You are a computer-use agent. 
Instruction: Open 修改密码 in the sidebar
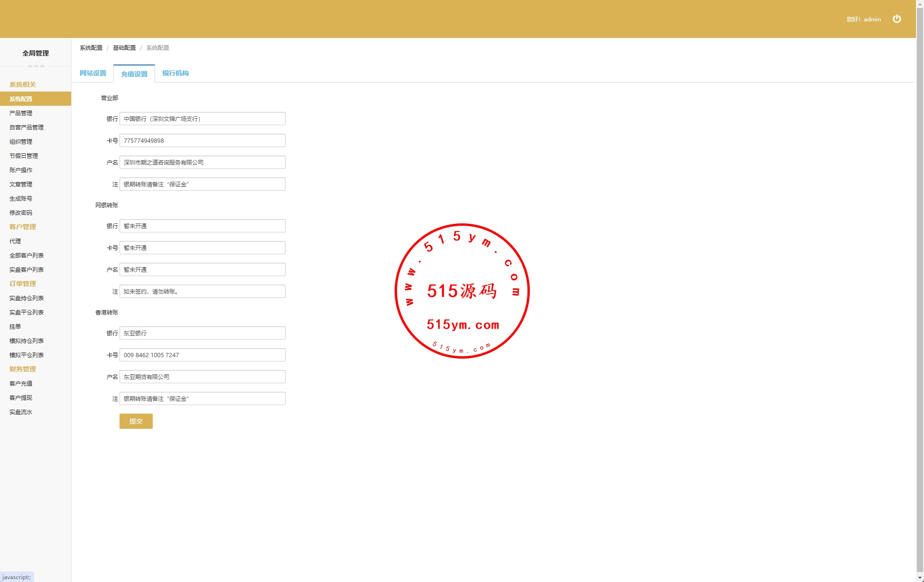[x=21, y=212]
